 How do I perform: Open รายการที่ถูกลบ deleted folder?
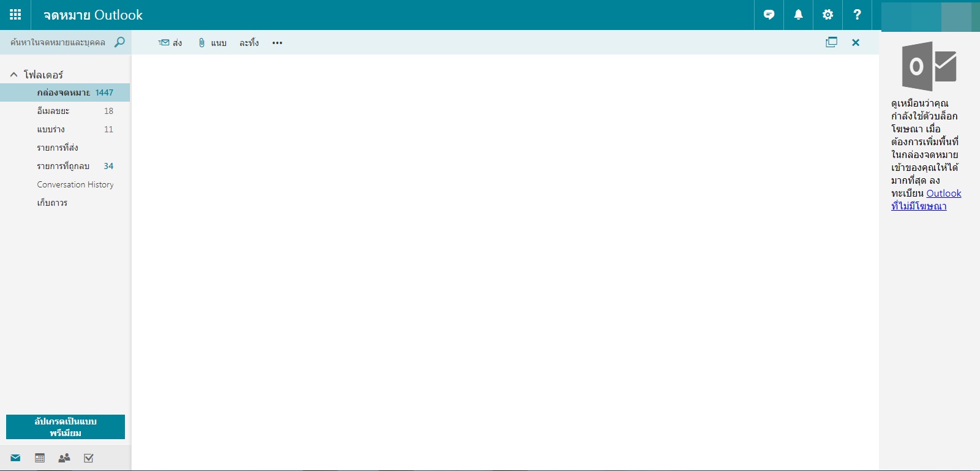65,166
